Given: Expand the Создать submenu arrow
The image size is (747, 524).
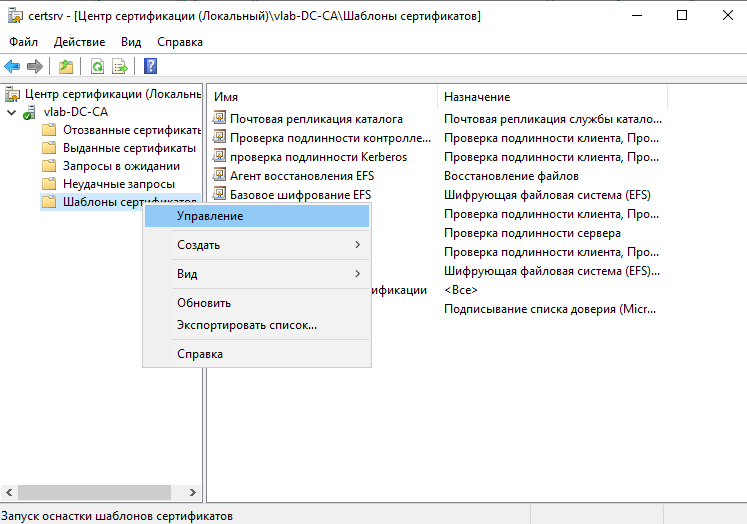Looking at the screenshot, I should (357, 245).
